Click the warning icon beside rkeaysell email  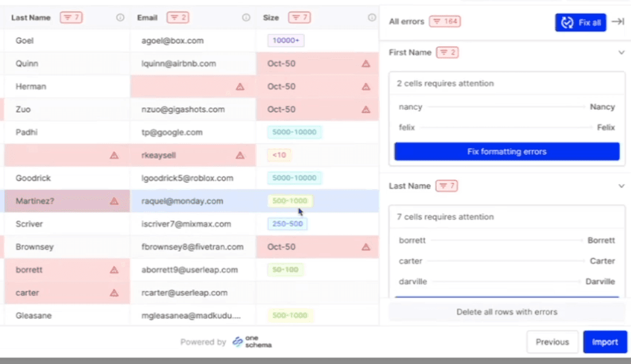pyautogui.click(x=240, y=155)
